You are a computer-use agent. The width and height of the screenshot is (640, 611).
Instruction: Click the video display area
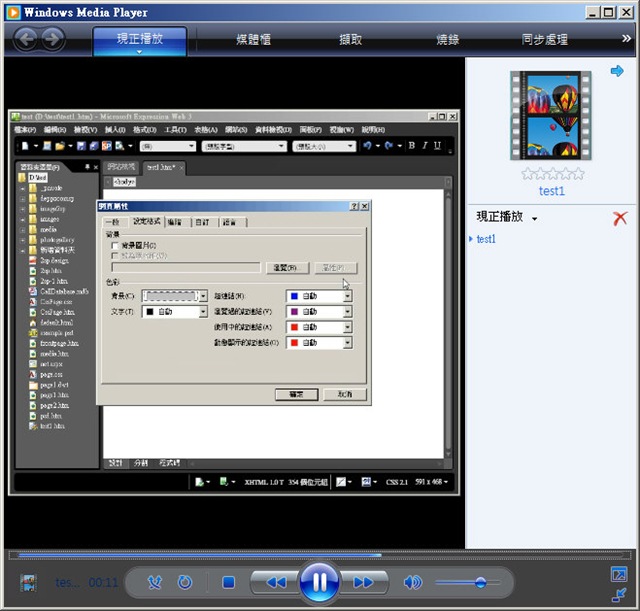pyautogui.click(x=234, y=302)
